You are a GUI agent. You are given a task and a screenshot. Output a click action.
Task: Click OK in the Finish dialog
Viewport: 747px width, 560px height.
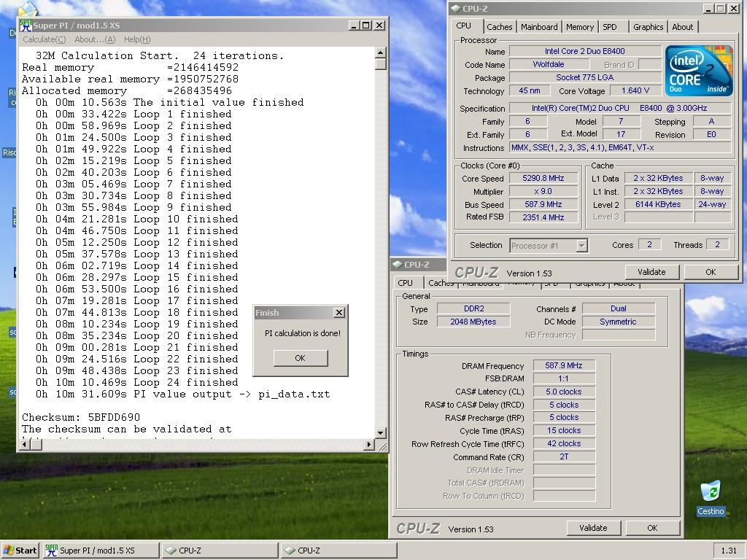tap(300, 358)
